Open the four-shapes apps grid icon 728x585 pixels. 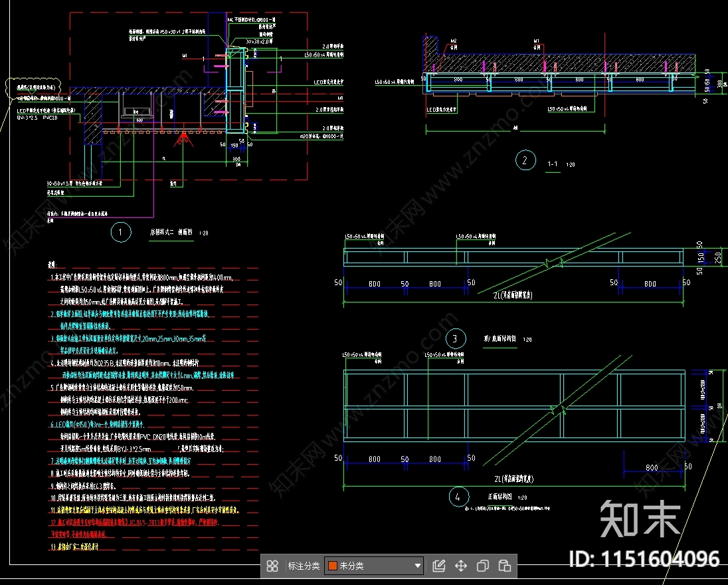pos(272,566)
